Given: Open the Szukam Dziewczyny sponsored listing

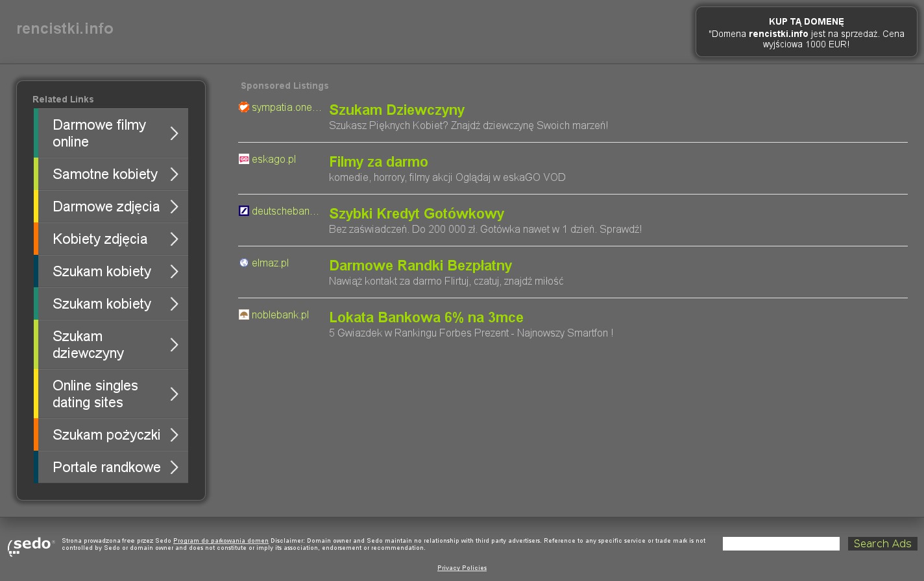Looking at the screenshot, I should [396, 110].
